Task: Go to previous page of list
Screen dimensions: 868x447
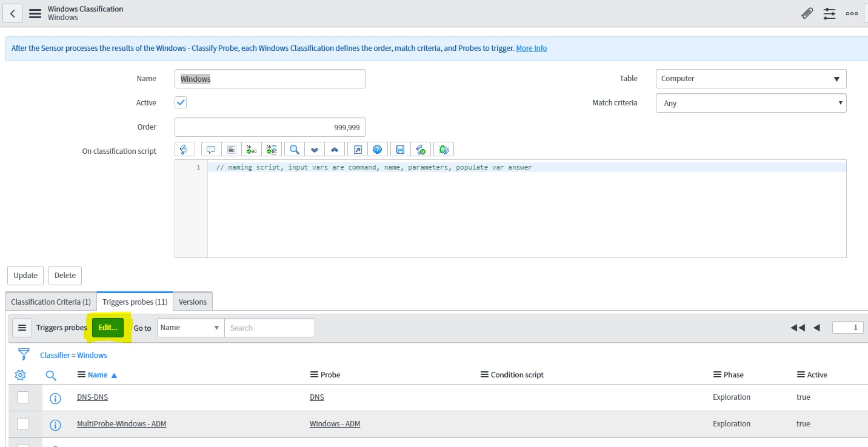Action: [x=816, y=328]
